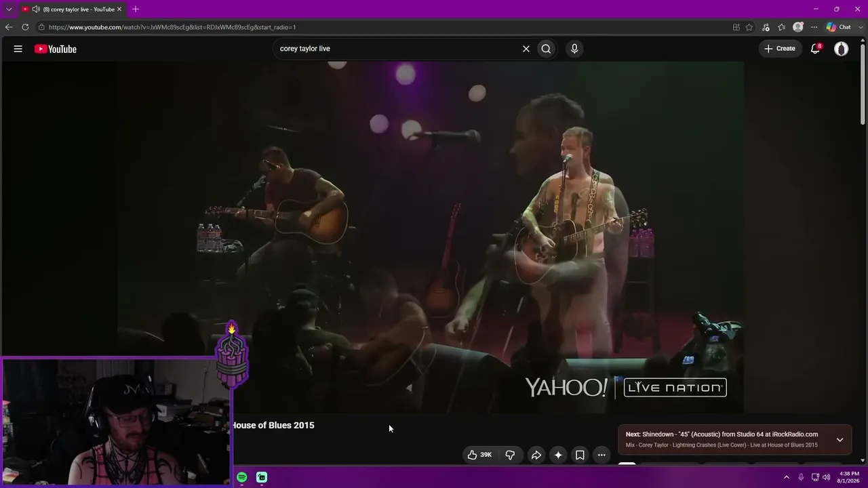Click the scrollbar down arrow

(x=863, y=462)
